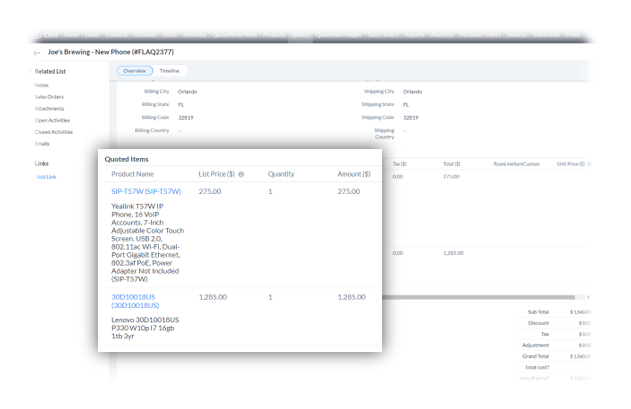
Task: Switch to the Timeline tab
Action: click(x=170, y=71)
